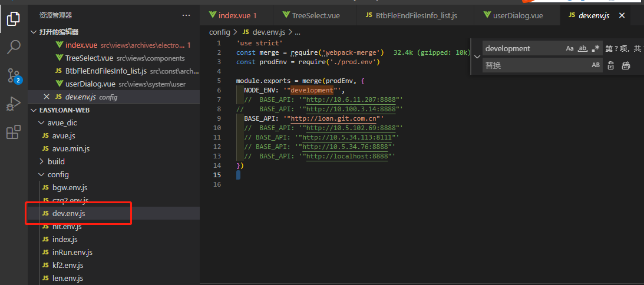Toggle Match Whole Word in find box
This screenshot has height=285, width=644.
(583, 49)
